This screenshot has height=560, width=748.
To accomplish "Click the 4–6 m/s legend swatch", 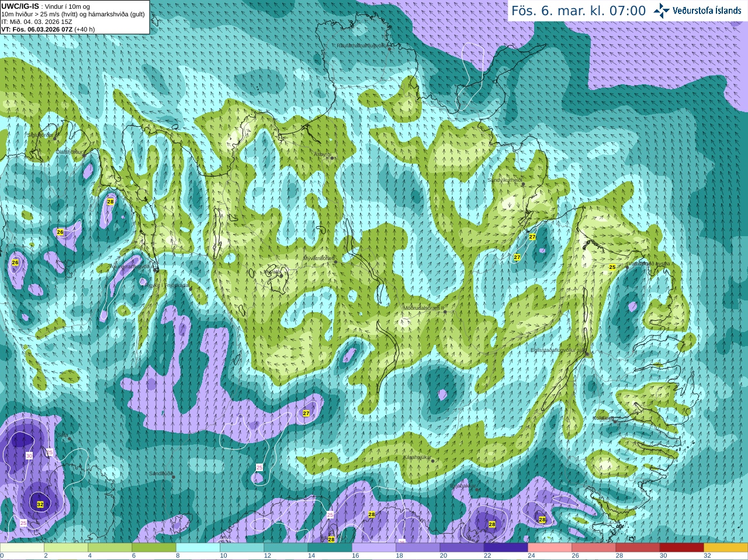I will tap(110, 548).
